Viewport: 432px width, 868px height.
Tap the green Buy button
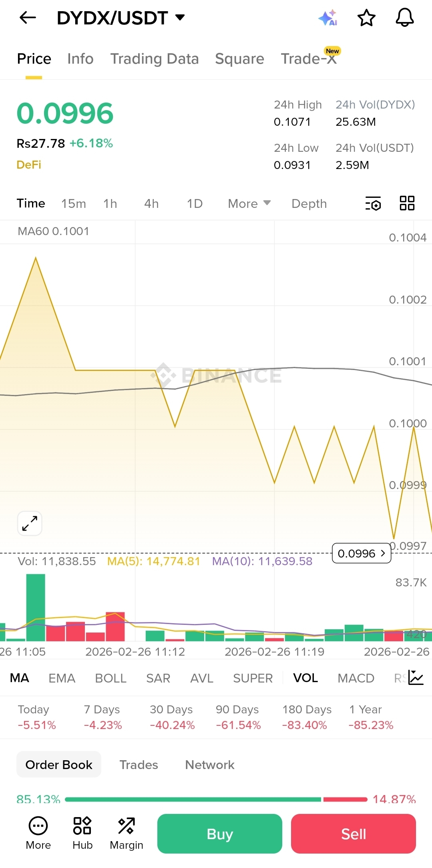220,834
